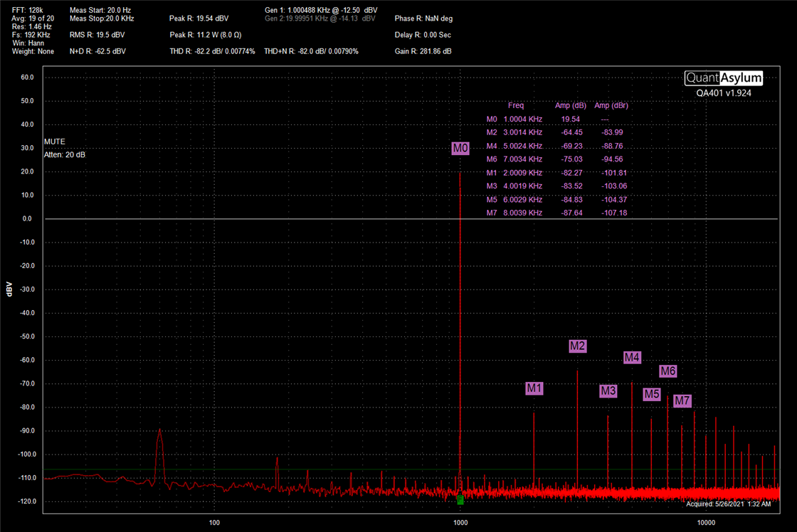The image size is (797, 532).
Task: Click the Amp (dB) column header
Action: click(570, 106)
